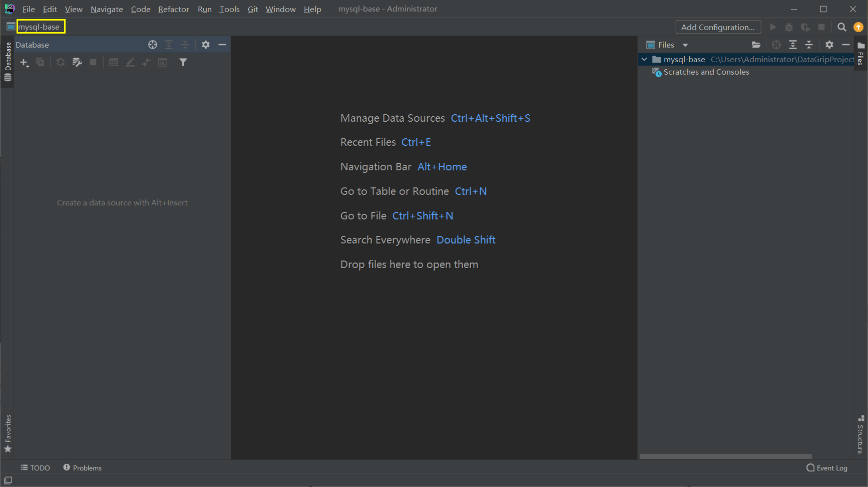Click Run with Coverage shield icon
The height and width of the screenshot is (487, 868).
805,27
